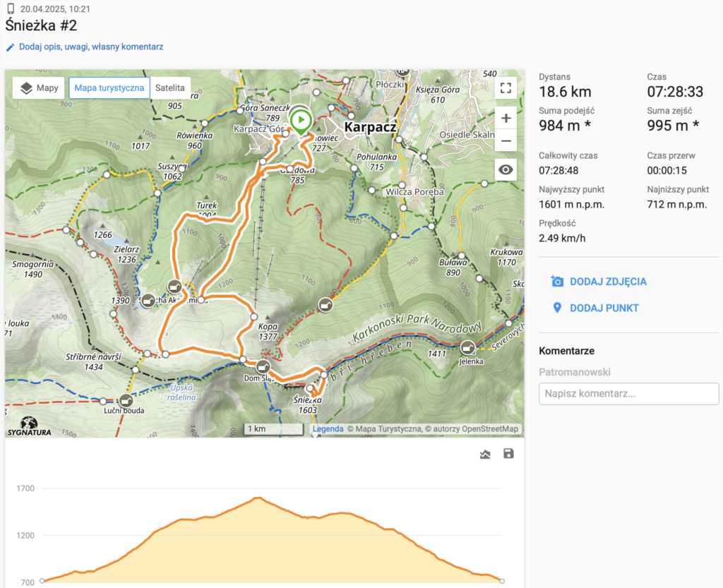Click the Dom Śląski shelter icon on map
The width and height of the screenshot is (723, 588).
pyautogui.click(x=263, y=366)
